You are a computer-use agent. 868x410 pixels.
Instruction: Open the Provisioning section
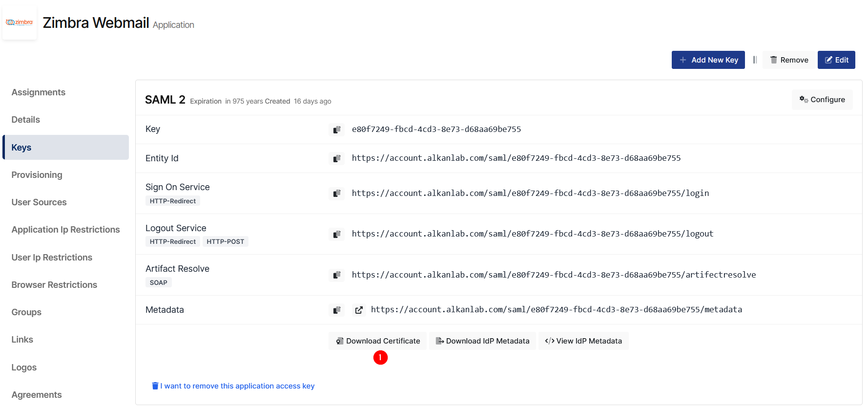tap(37, 175)
